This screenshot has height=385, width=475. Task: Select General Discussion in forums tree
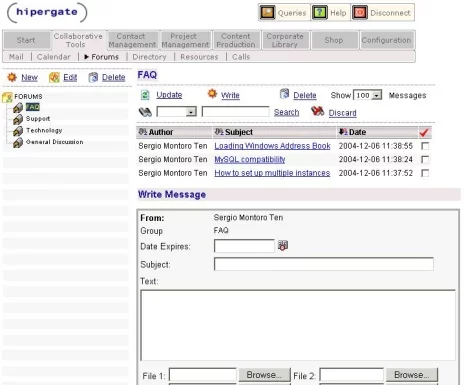[55, 142]
